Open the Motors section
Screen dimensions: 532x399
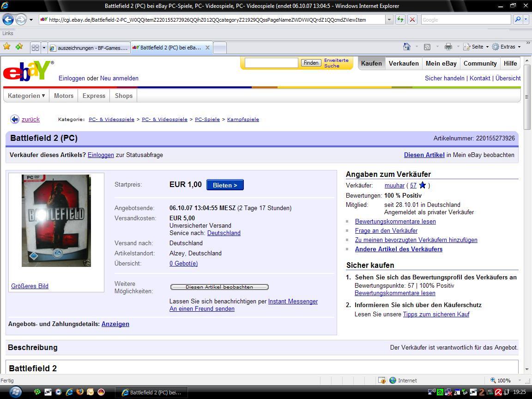click(63, 96)
